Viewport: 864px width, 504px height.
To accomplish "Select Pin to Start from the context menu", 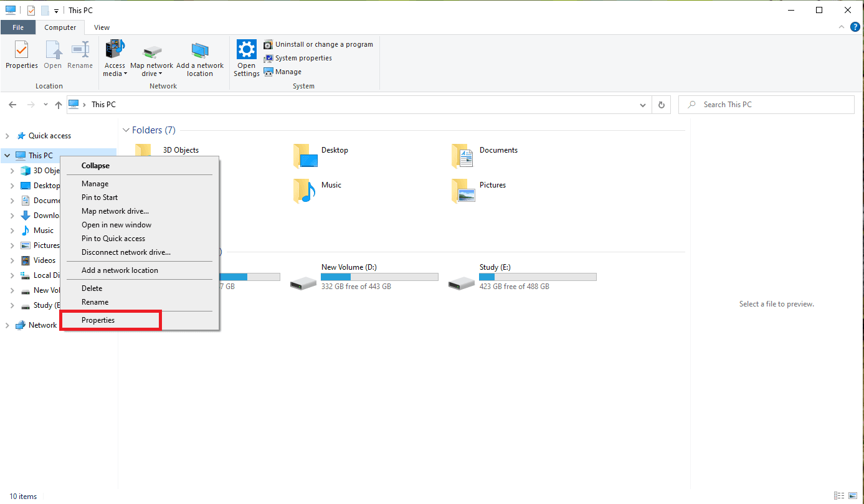I will [x=100, y=197].
